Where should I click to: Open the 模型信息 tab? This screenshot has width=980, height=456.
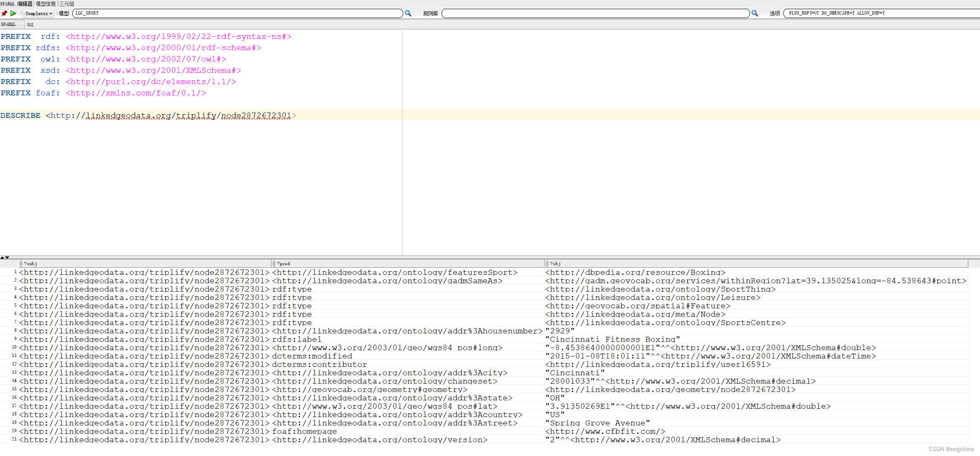46,4
